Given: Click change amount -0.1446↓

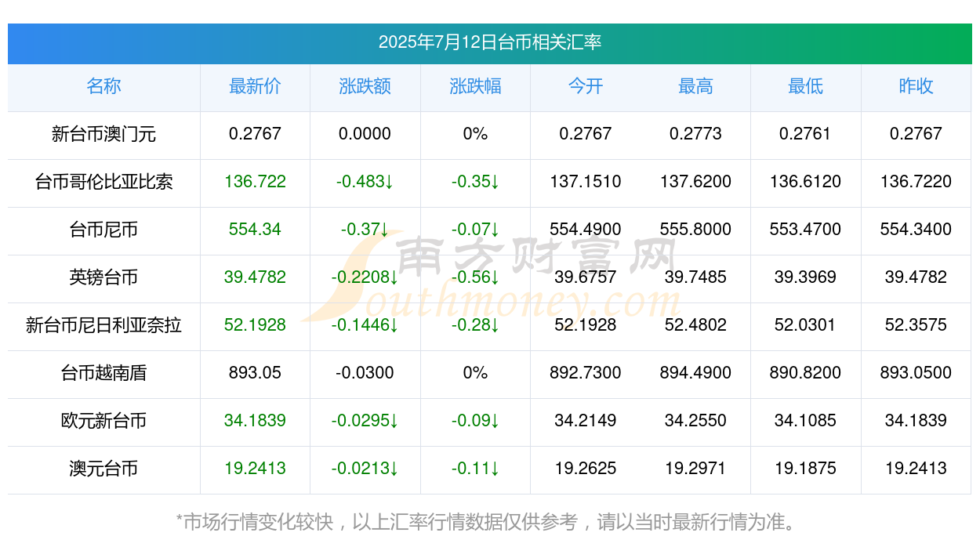Looking at the screenshot, I should 365,325.
